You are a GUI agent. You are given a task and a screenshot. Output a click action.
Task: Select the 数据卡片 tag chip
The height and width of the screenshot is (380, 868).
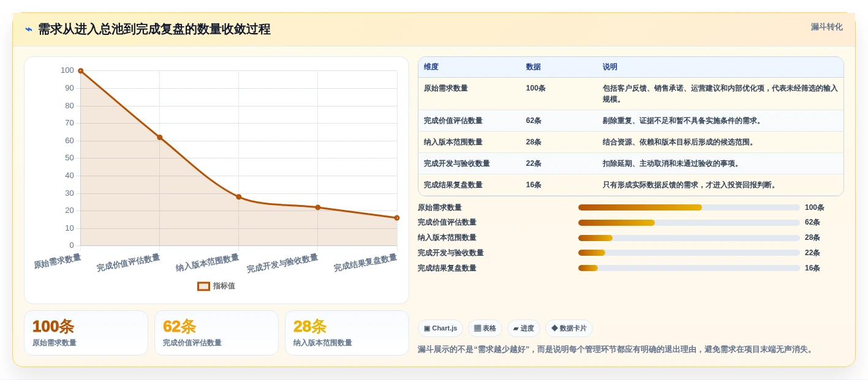click(569, 329)
